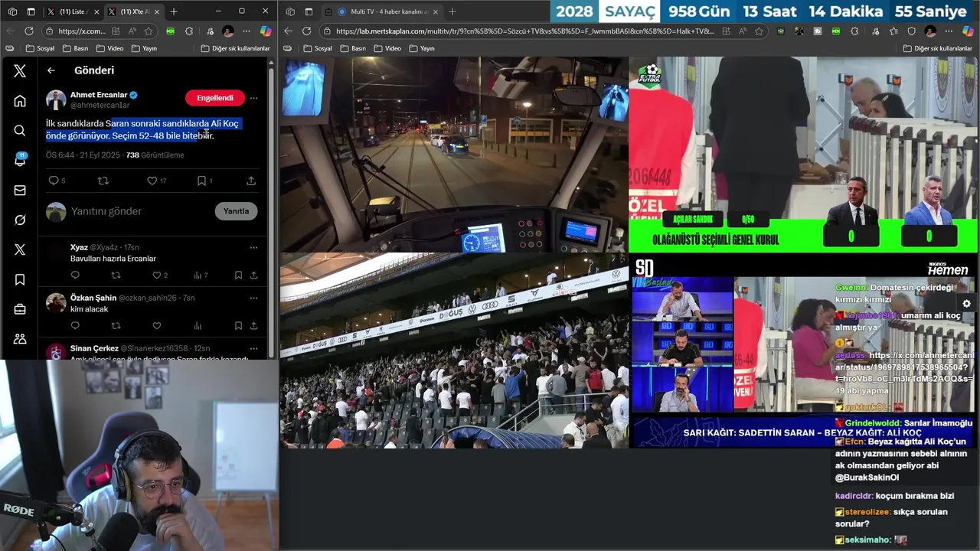Go back using the arrow beside Gönderi
This screenshot has width=980, height=551.
tap(51, 70)
